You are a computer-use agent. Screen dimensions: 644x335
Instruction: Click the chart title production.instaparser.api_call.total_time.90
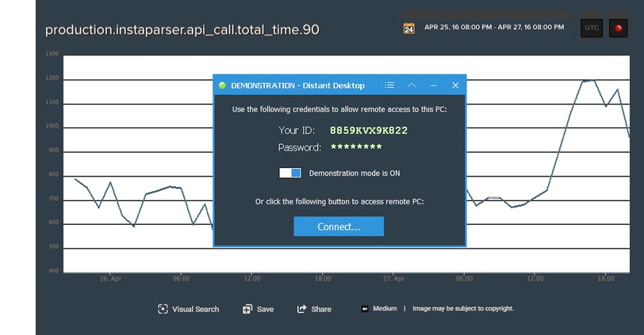tap(182, 30)
